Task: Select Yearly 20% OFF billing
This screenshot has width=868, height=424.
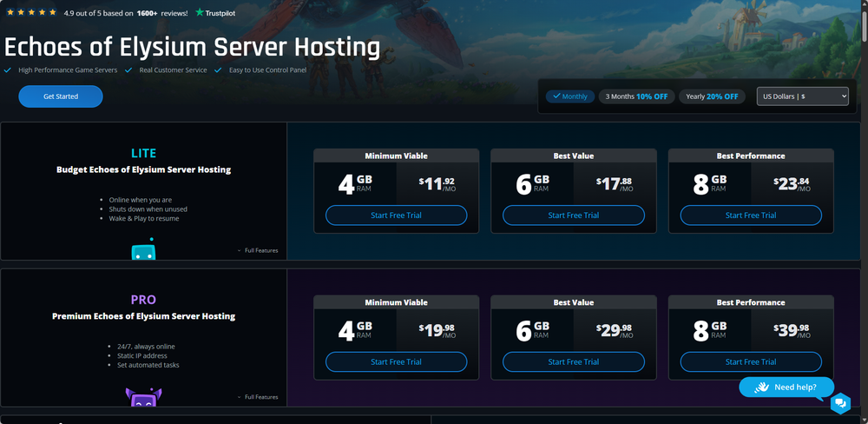Action: 712,96
